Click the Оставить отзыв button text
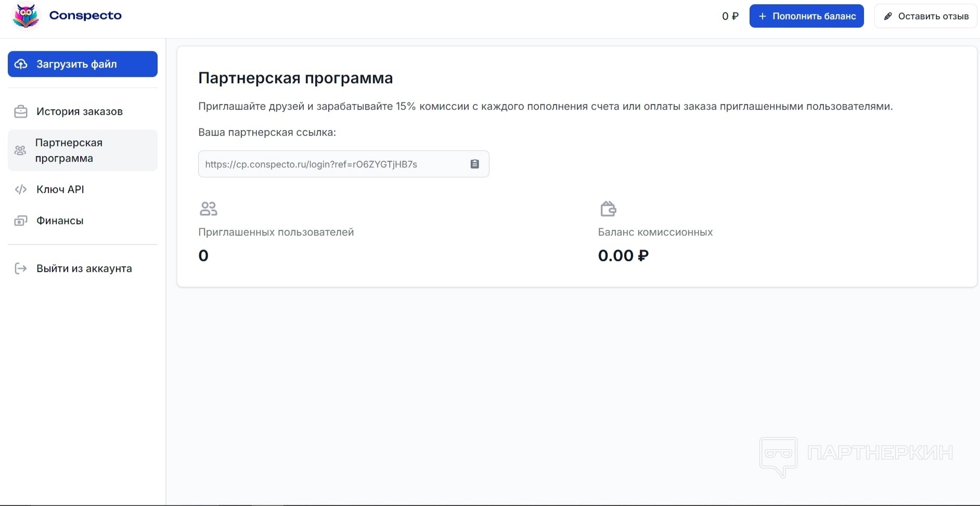The height and width of the screenshot is (506, 980). (x=933, y=16)
